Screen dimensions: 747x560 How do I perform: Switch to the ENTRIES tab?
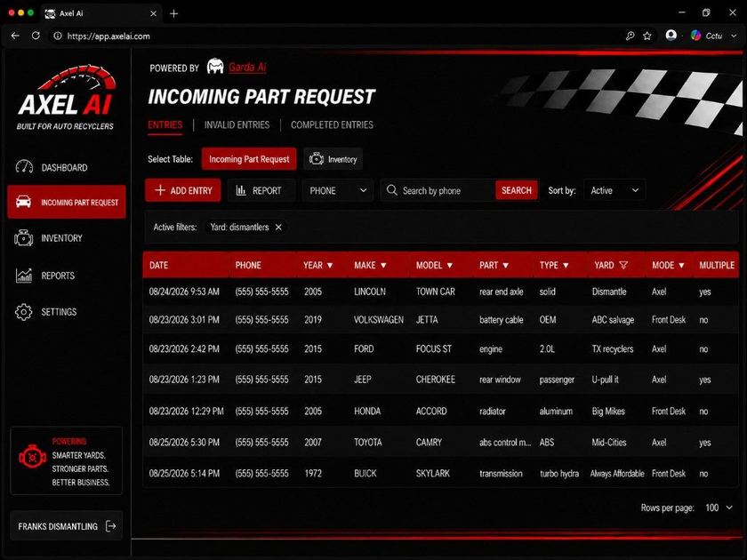click(165, 124)
